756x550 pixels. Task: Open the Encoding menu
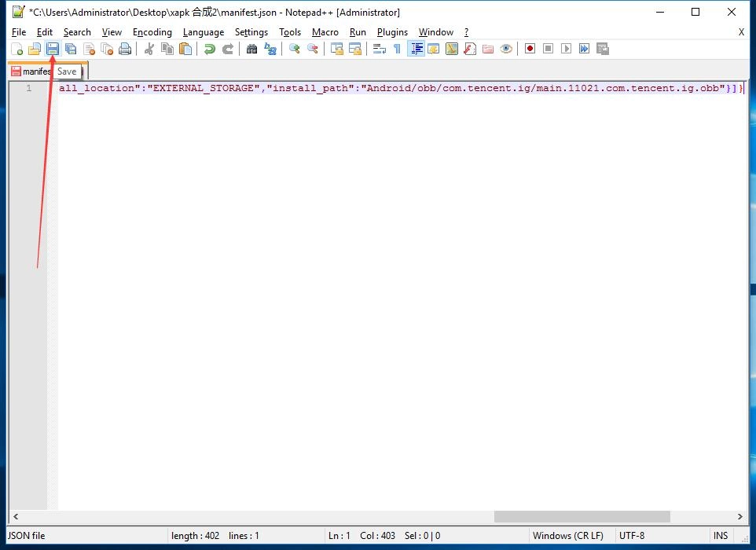pos(152,32)
